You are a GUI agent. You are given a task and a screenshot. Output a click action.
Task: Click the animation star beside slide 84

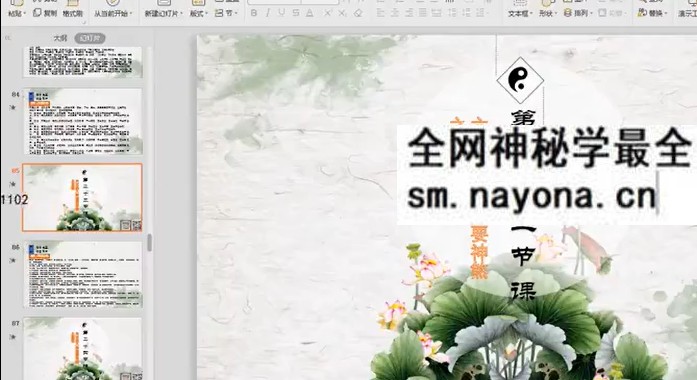click(13, 107)
